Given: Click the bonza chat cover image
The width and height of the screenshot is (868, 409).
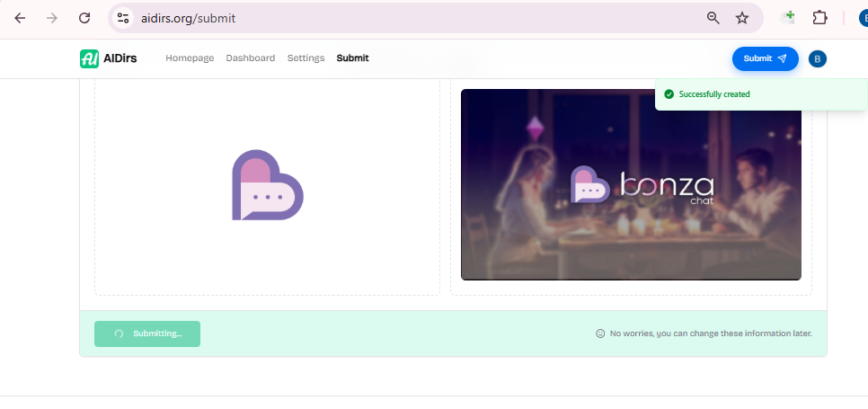Looking at the screenshot, I should tap(631, 184).
